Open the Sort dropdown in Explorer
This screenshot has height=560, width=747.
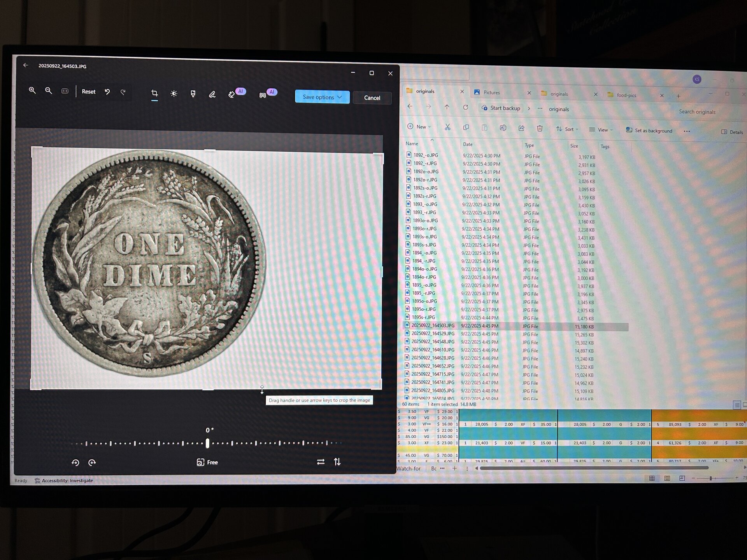tap(567, 129)
